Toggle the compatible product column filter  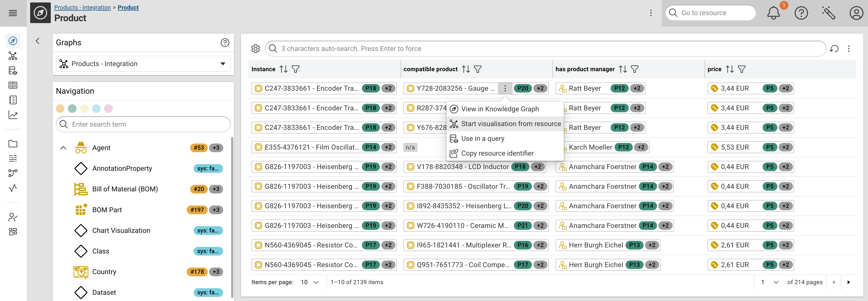[x=478, y=69]
